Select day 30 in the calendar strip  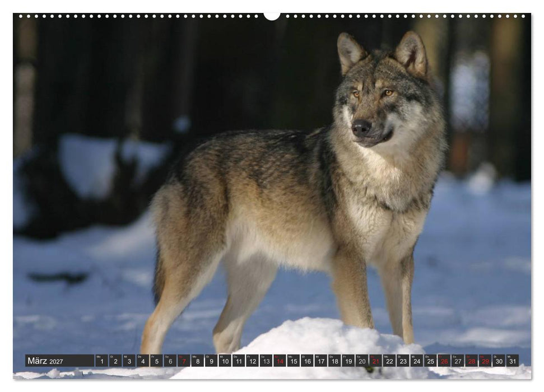[499, 361]
